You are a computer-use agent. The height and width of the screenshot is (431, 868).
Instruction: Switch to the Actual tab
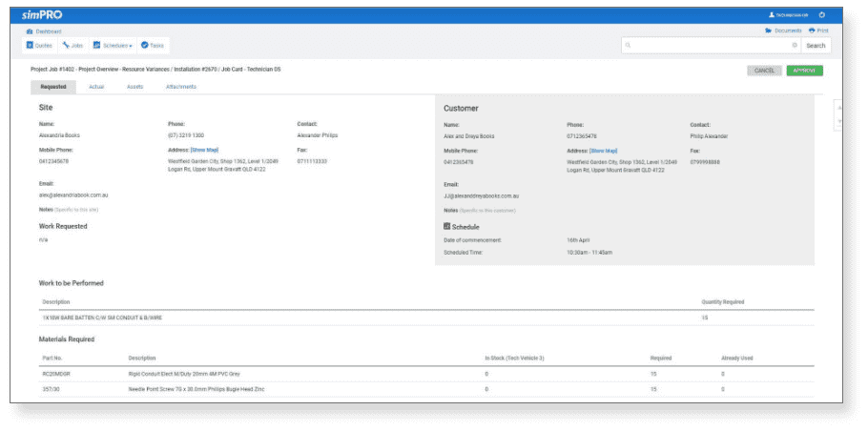point(96,87)
